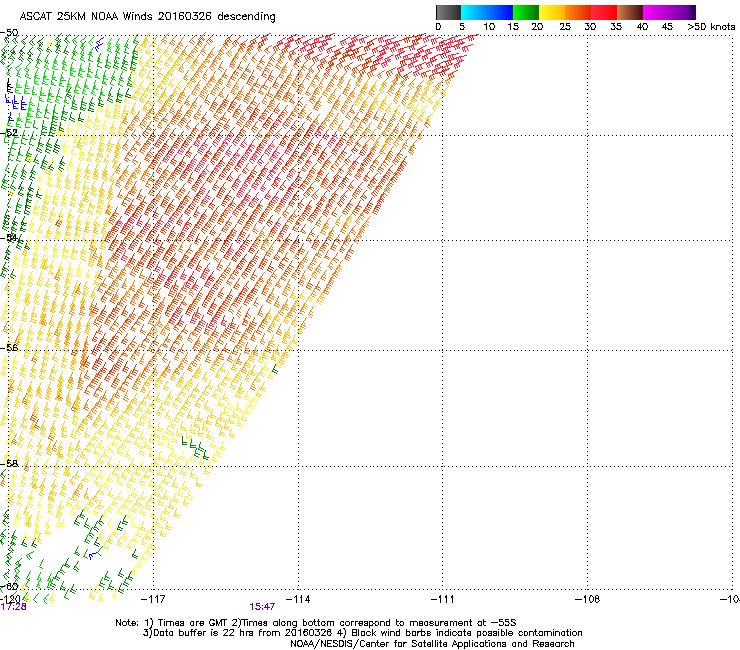Screen dimensions: 740x650
Task: Click the -108 longitude axis label
Action: point(587,599)
